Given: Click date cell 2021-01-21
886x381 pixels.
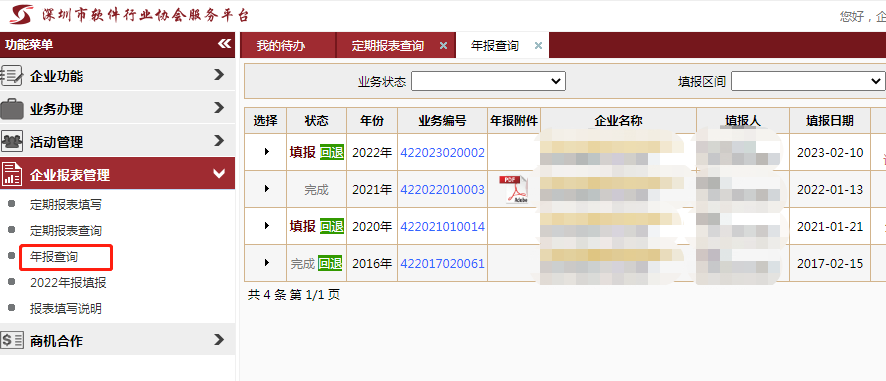Looking at the screenshot, I should 829,227.
